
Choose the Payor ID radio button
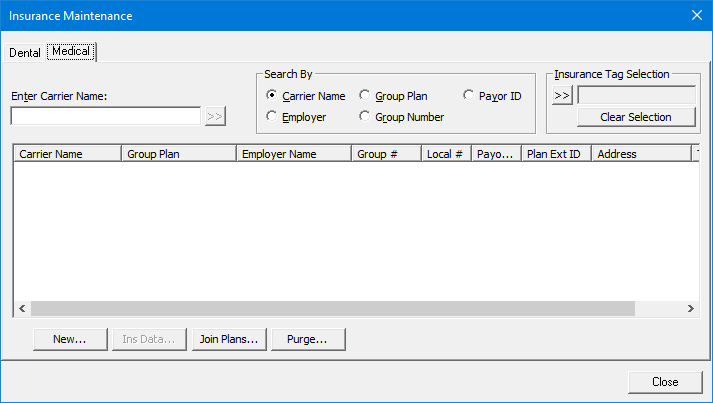click(469, 96)
